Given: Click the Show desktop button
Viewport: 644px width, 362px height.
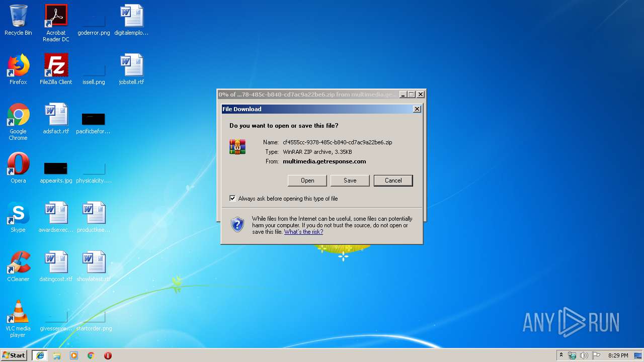Looking at the screenshot, I should (x=638, y=355).
